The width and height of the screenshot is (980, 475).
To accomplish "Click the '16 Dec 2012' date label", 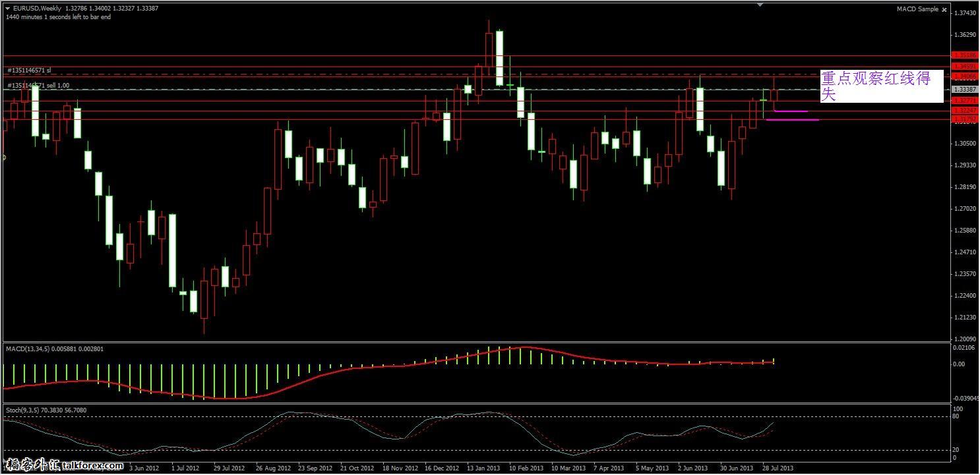I will pos(442,468).
